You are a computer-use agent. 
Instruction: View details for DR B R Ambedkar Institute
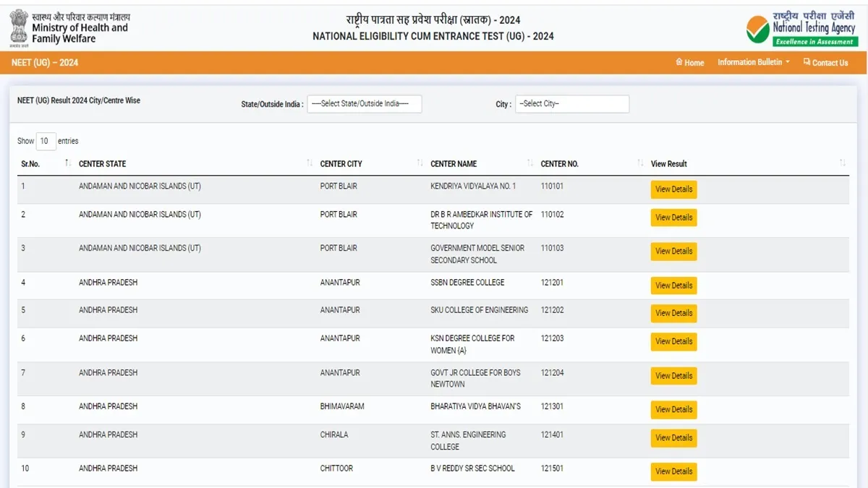point(673,218)
